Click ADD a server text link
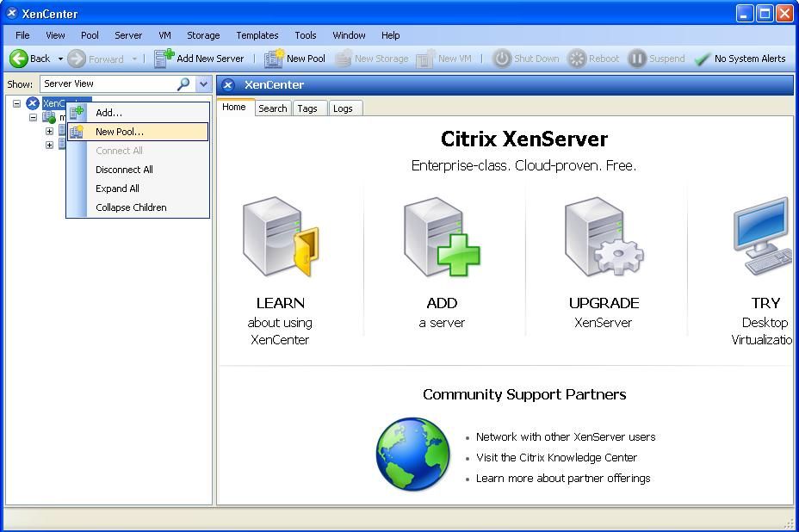799x532 pixels. pos(442,312)
